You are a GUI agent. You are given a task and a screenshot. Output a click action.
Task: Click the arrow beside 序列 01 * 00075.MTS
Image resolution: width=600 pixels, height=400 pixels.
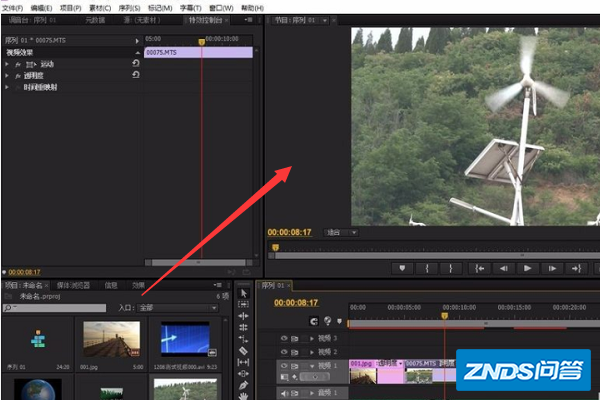[137, 41]
